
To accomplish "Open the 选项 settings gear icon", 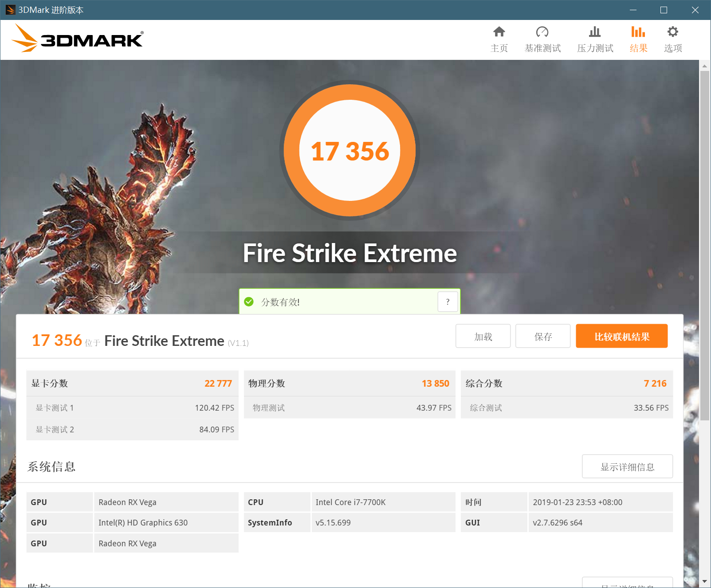I will (x=673, y=32).
